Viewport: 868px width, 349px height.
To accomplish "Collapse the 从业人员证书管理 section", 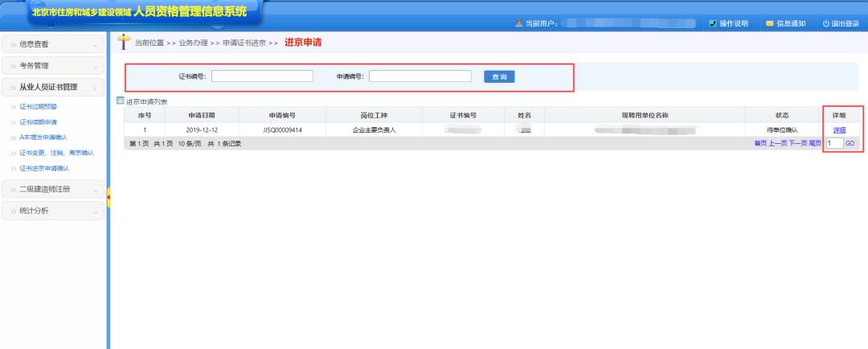I will click(x=53, y=87).
